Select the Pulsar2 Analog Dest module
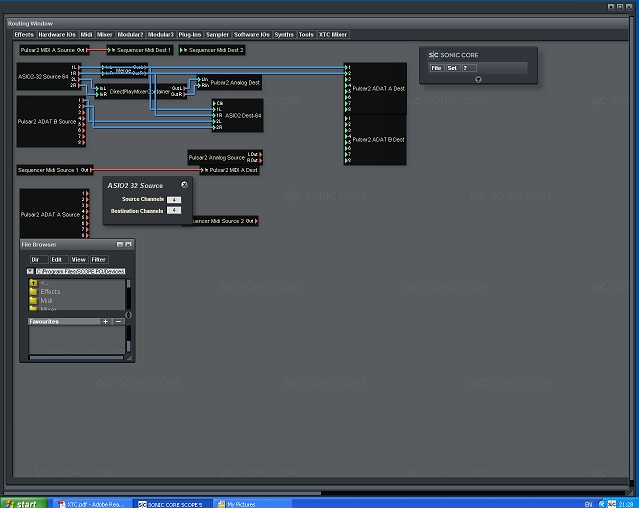 coord(235,82)
